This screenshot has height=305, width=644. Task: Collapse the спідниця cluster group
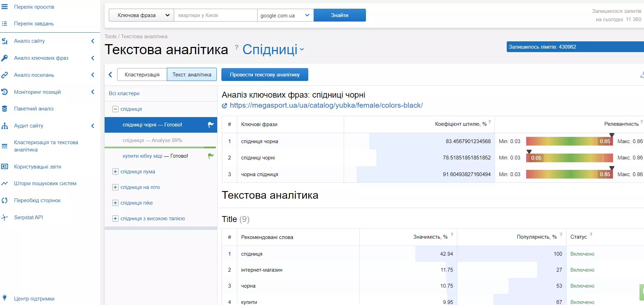coord(115,109)
